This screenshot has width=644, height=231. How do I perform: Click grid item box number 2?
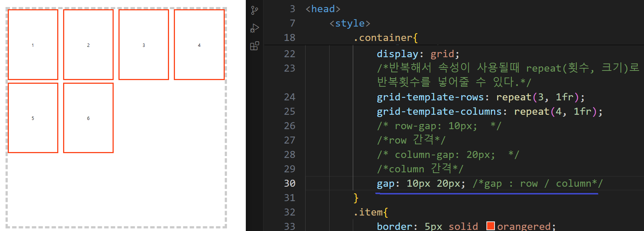[x=88, y=45]
